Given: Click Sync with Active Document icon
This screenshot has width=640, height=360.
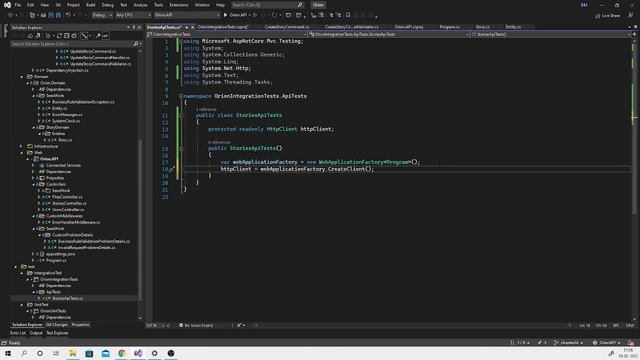Looking at the screenshot, I should (x=59, y=36).
